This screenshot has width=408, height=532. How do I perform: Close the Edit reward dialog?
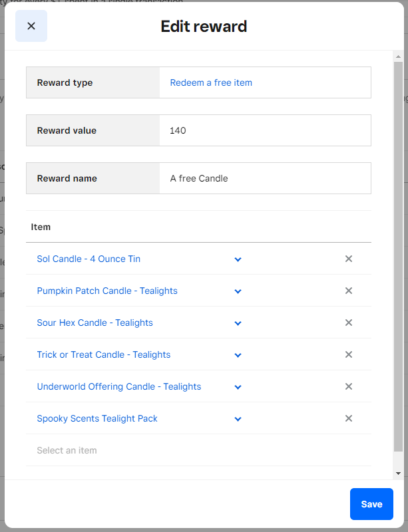click(31, 26)
